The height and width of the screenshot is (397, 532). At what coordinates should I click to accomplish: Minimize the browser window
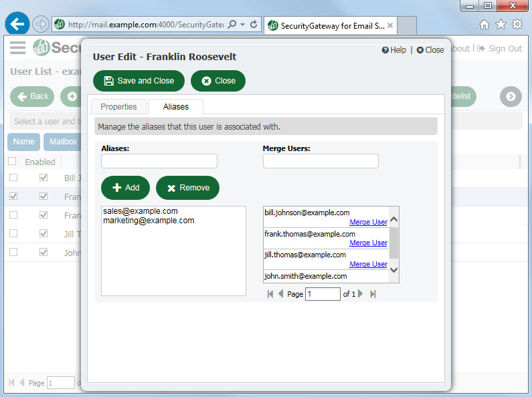470,6
